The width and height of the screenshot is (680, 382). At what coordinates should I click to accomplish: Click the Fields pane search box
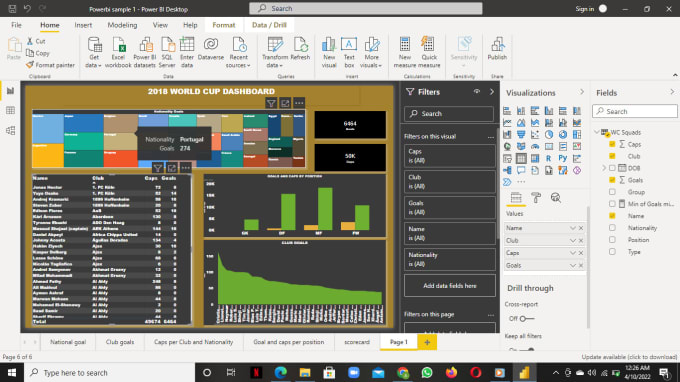pyautogui.click(x=635, y=111)
